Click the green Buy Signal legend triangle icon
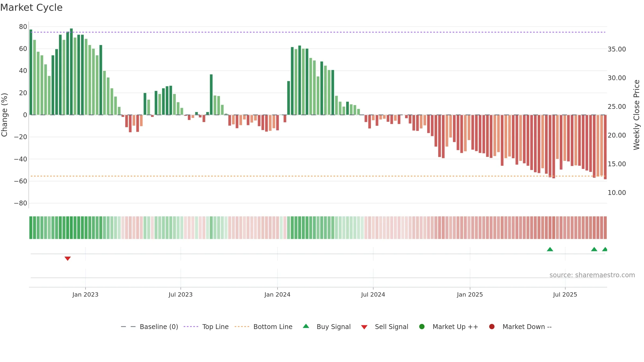This screenshot has width=644, height=362. (306, 326)
